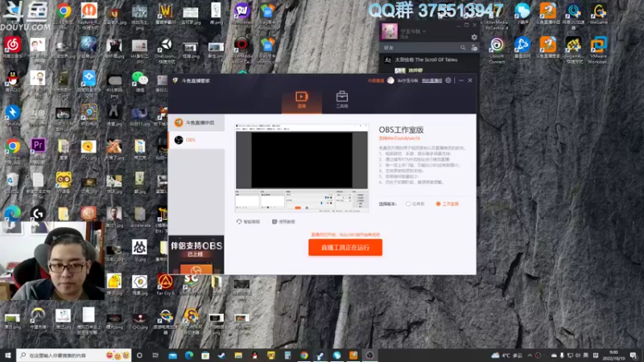Click the pink avatar in the friends window
This screenshot has width=644, height=362.
click(x=390, y=31)
